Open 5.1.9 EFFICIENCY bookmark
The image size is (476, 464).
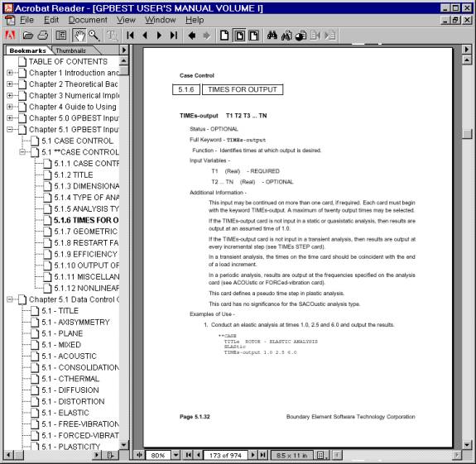pos(86,254)
